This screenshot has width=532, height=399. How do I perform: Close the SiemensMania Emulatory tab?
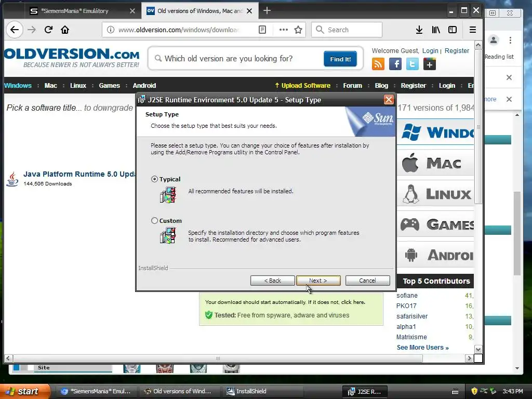point(132,11)
